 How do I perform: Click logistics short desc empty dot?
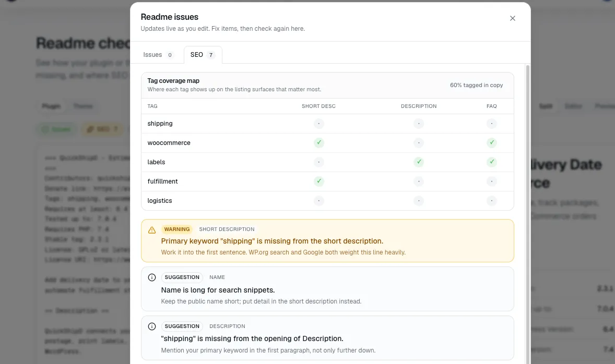tap(319, 201)
